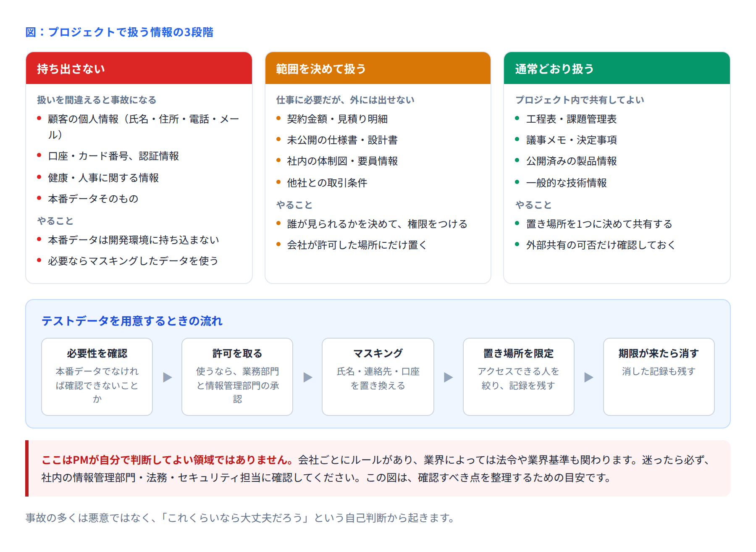756x552 pixels.
Task: Click the arrow after 必要性を確認 card
Action: [x=168, y=377]
